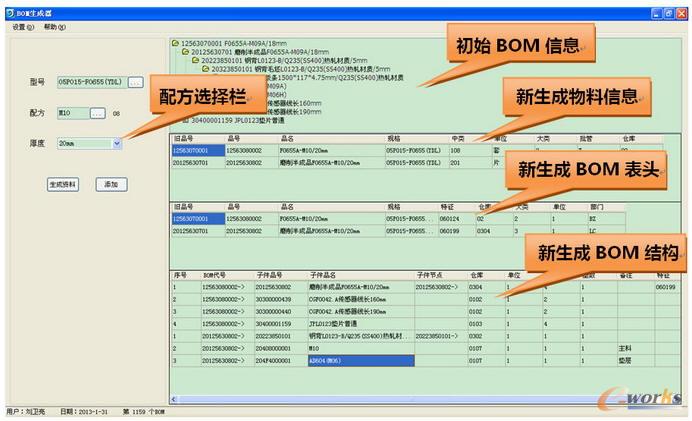Click folder icon of node 20223850101
Screen dimensions: 692x421
coord(194,61)
